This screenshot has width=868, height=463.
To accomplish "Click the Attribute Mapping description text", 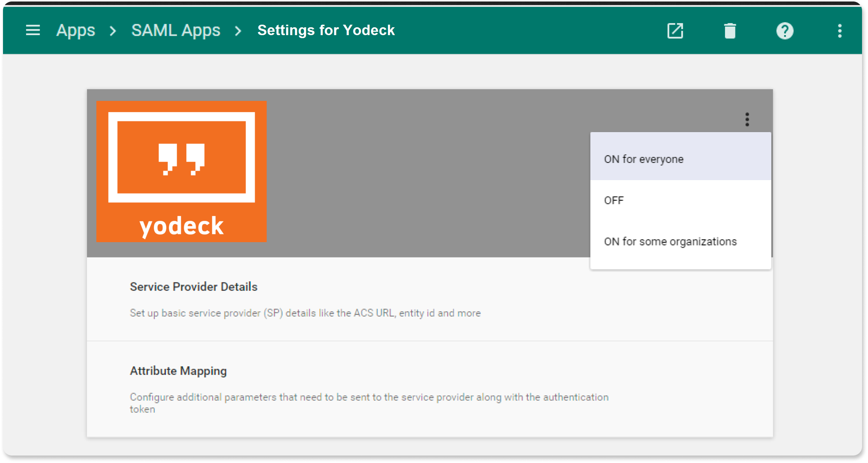I will [x=369, y=398].
